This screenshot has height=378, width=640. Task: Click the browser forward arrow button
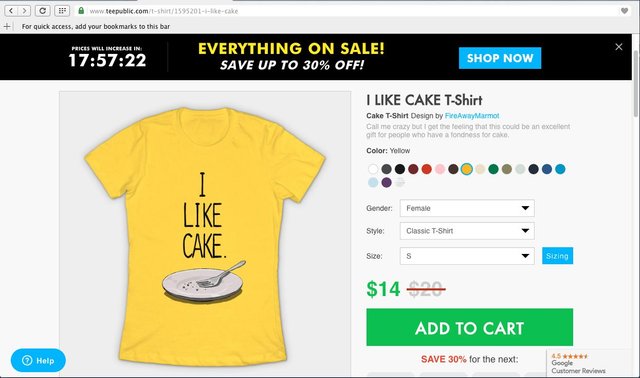pyautogui.click(x=24, y=11)
